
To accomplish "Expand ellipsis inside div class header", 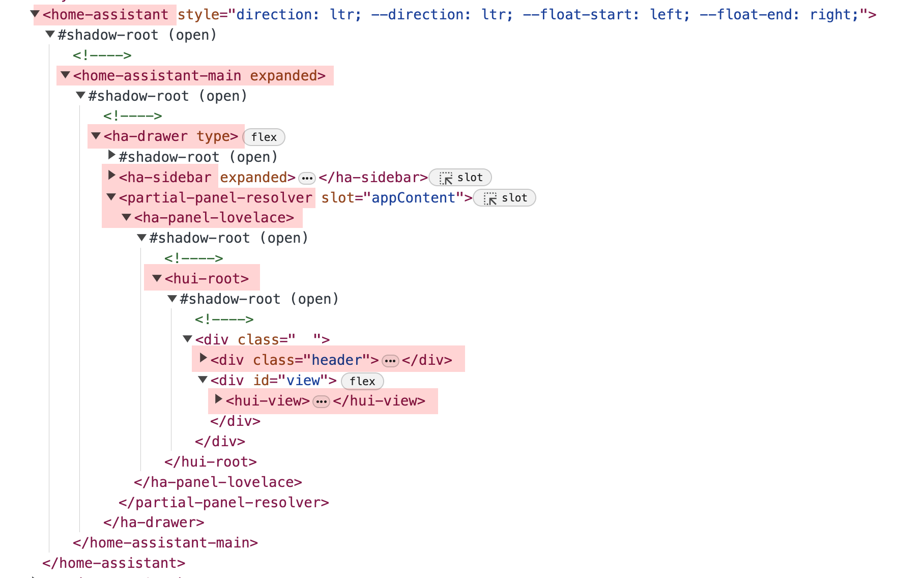I will point(390,361).
